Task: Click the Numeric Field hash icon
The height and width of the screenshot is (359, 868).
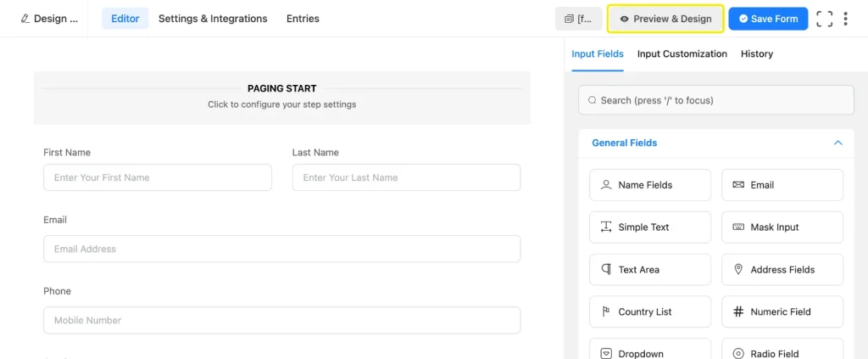Action: click(x=738, y=312)
